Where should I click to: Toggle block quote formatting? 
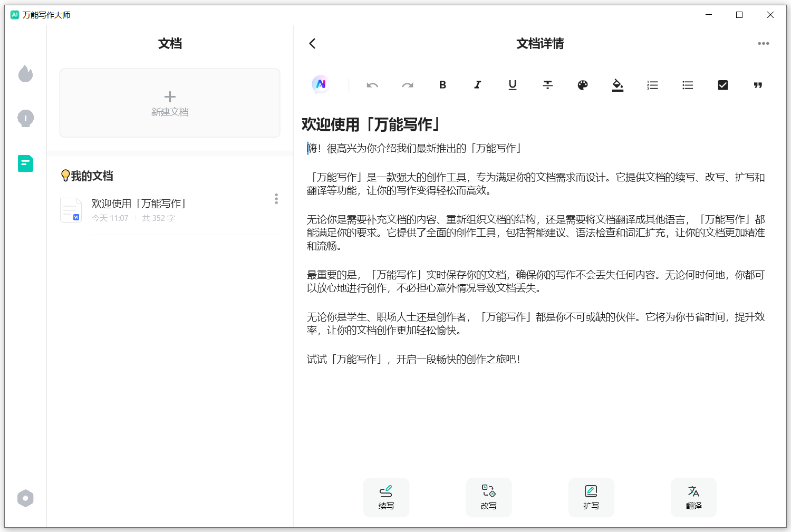coord(758,85)
